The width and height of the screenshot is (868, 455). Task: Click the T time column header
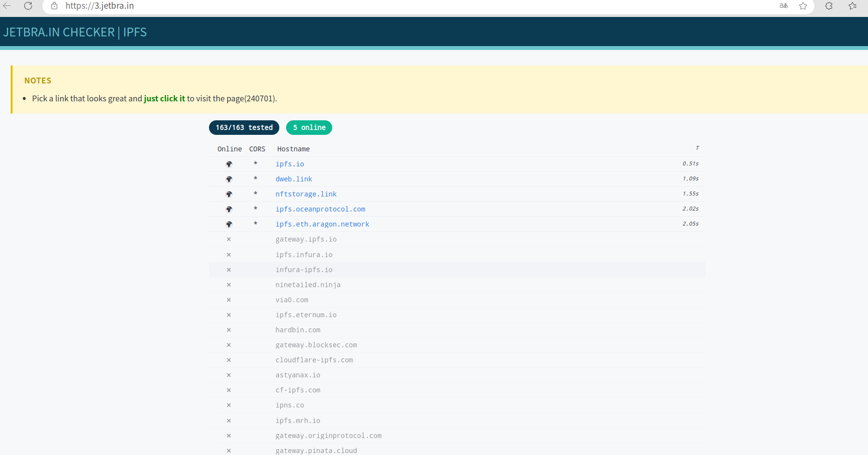coord(697,148)
